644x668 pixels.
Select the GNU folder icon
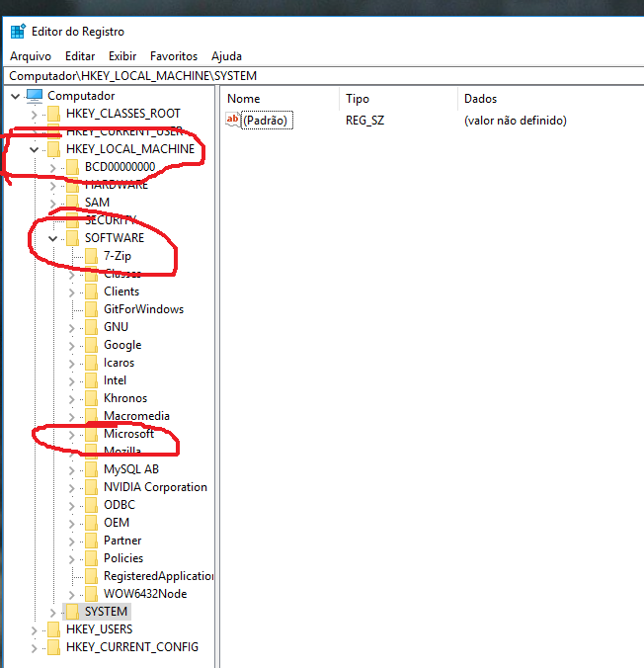91,327
